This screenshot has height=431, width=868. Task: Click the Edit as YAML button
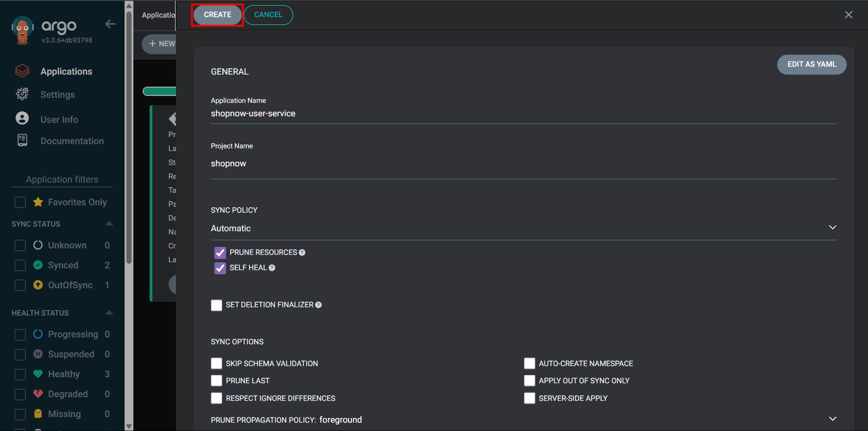coord(811,64)
